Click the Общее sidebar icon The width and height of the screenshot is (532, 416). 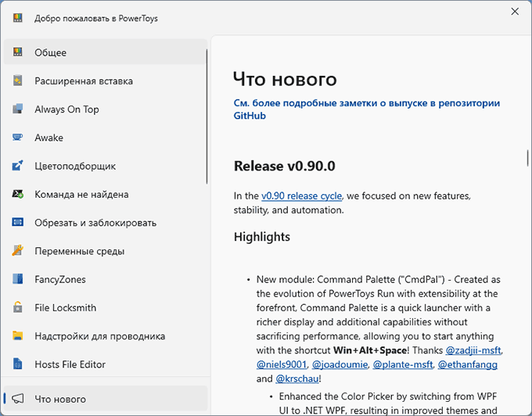pos(18,52)
